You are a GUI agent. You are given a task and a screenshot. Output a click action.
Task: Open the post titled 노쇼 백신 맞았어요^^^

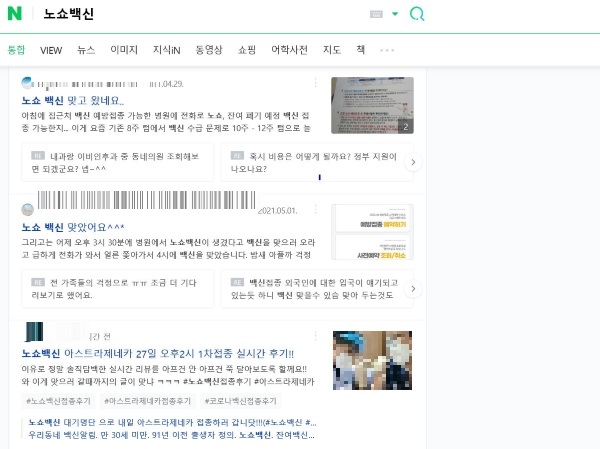pyautogui.click(x=73, y=227)
